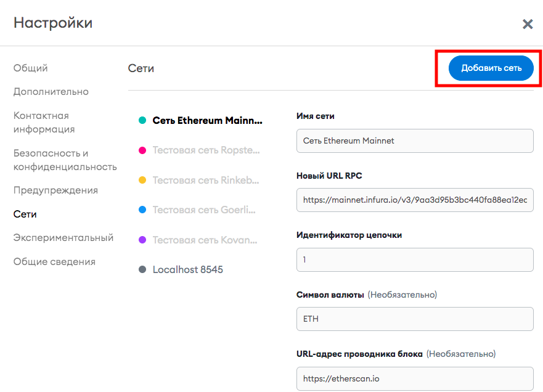
Task: Open Безопасность и конфиденциальность section
Action: [x=65, y=160]
